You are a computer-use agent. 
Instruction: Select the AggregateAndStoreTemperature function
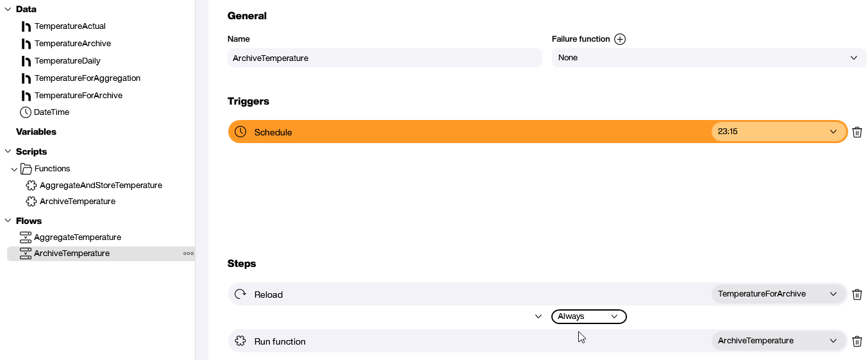point(101,185)
